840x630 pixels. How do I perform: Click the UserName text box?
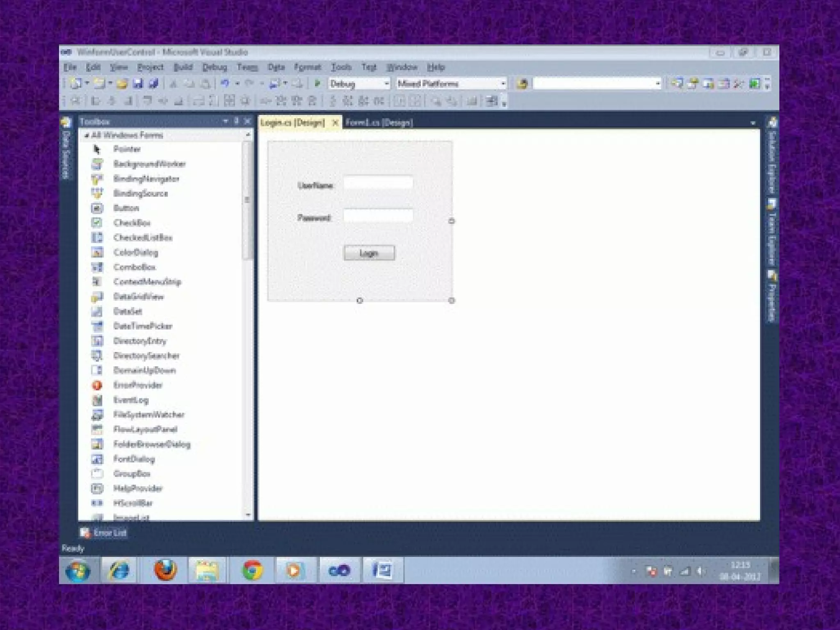(378, 183)
